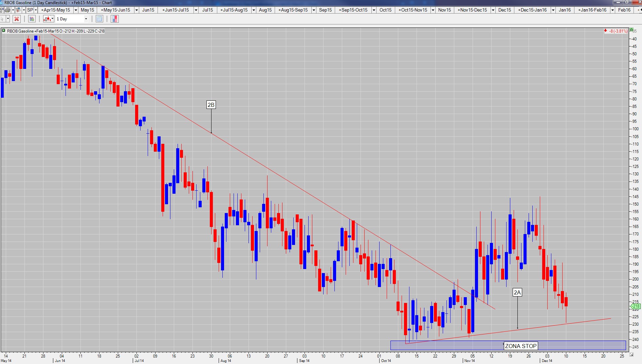Open the SP selector dropdown arrow
Viewport: 642px width, 364px height.
[x=36, y=10]
